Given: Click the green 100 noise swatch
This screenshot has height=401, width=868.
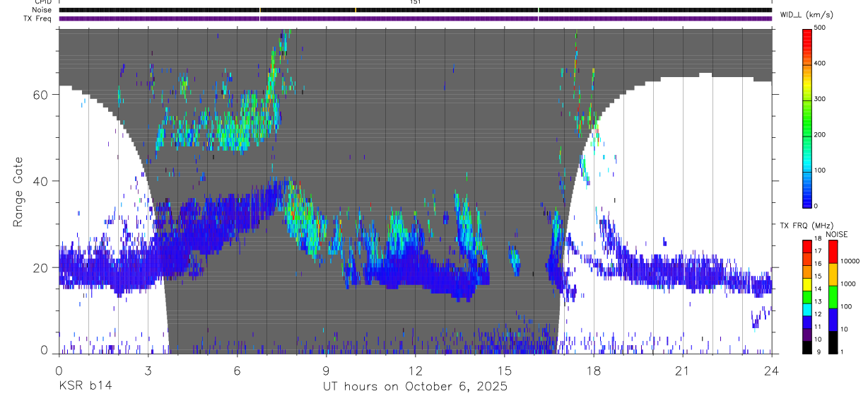Looking at the screenshot, I should coord(833,297).
